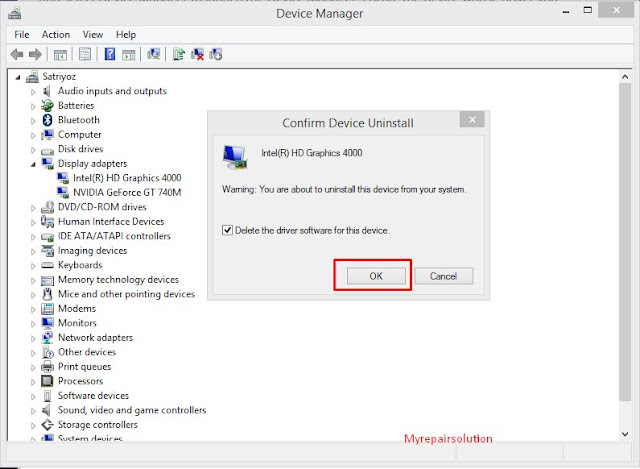Click Show/Hide Console Tree toolbar icon
This screenshot has width=640, height=469.
click(60, 54)
